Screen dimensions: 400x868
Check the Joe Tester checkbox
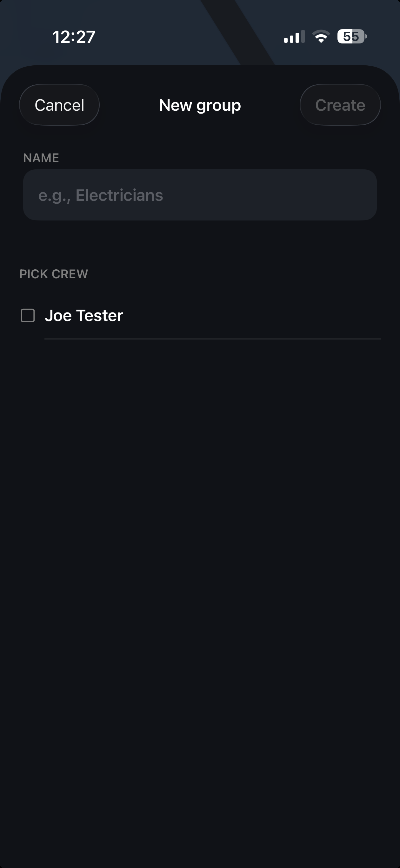tap(28, 316)
